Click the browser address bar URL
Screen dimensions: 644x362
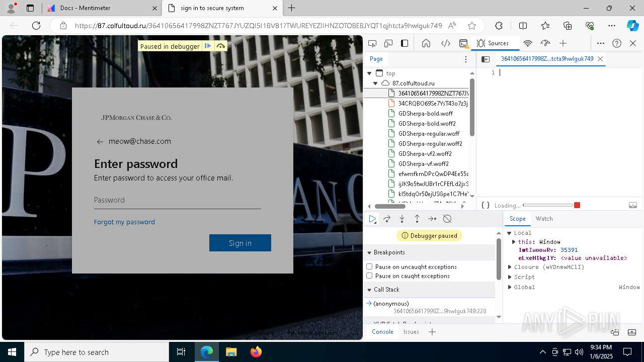[258, 26]
